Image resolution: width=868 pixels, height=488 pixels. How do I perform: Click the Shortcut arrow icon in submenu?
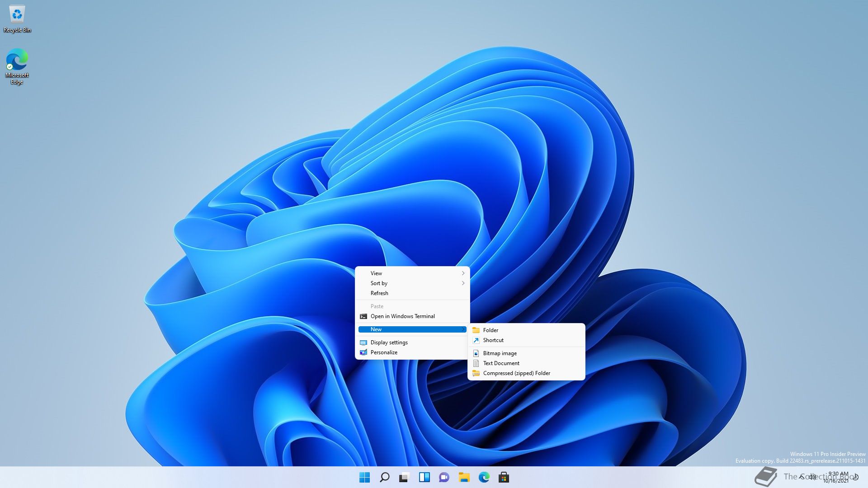[x=476, y=340]
